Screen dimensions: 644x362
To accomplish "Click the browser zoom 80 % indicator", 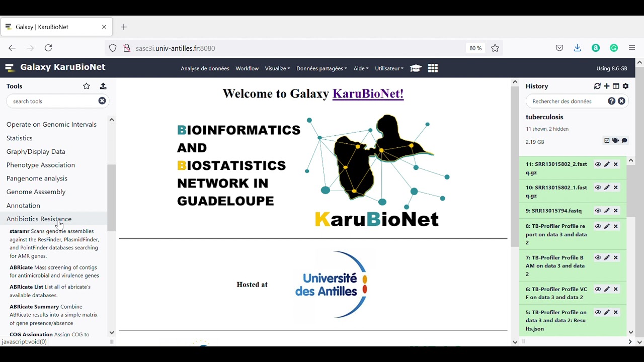I will pos(475,48).
